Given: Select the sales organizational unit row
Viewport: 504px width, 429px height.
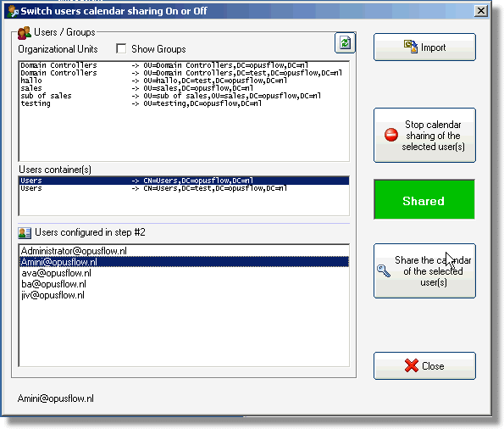Looking at the screenshot, I should tap(184, 88).
